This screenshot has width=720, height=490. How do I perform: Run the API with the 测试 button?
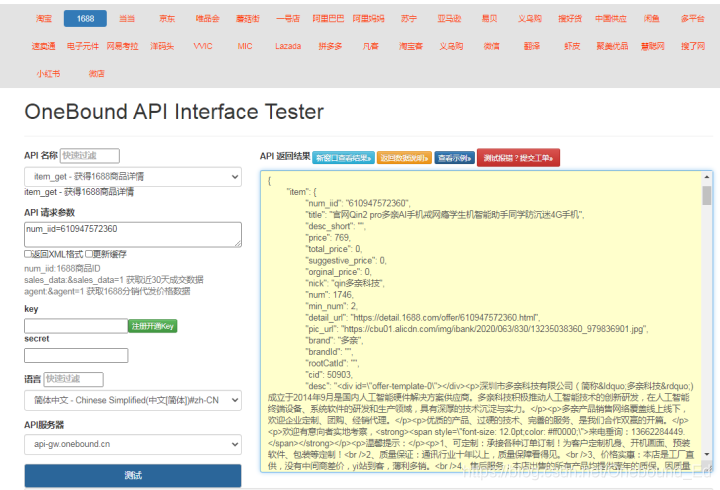pos(133,475)
